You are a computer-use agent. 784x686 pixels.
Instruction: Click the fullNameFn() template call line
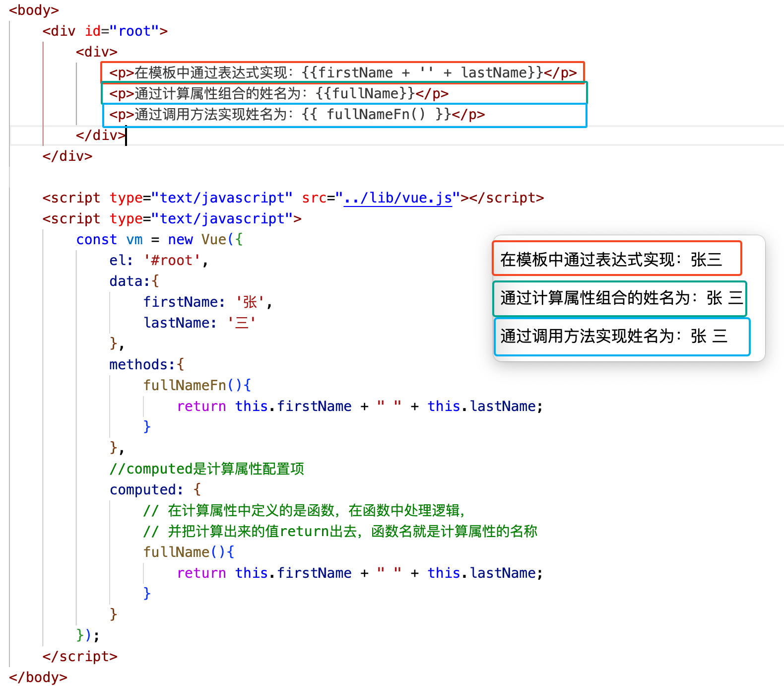click(x=297, y=115)
